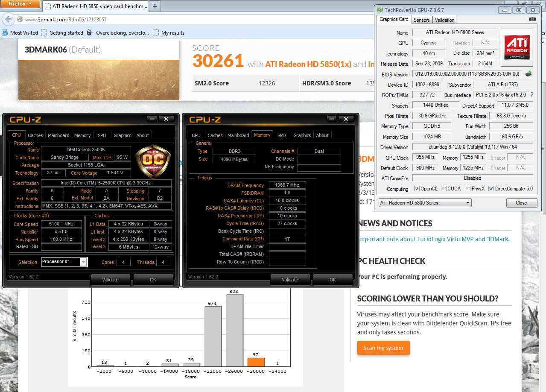Screen dimensions: 546x392
Task: Click Validate in right CPU-Z window
Action: pos(290,280)
